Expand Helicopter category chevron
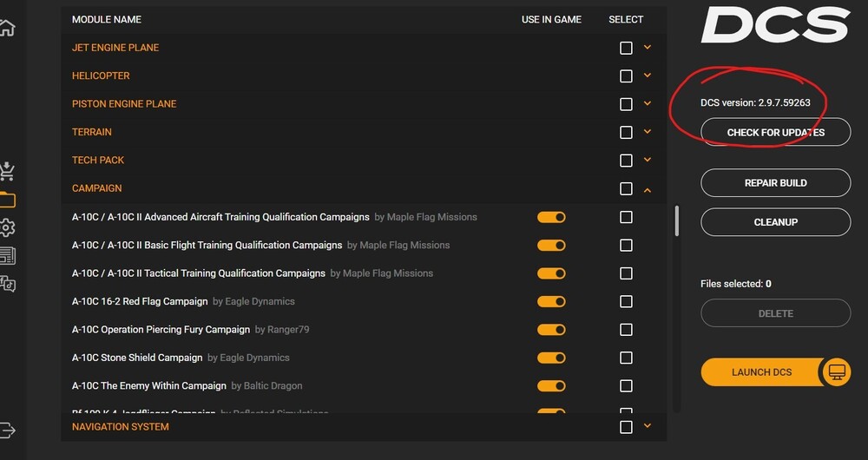The image size is (868, 460). pyautogui.click(x=648, y=76)
